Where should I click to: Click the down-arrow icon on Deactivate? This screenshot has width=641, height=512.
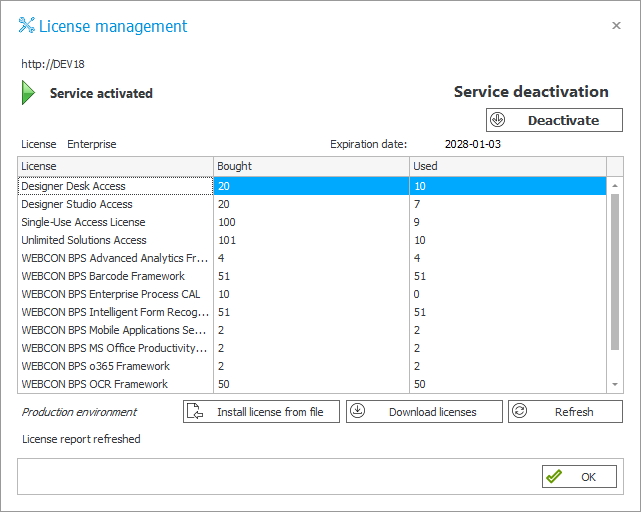point(498,120)
